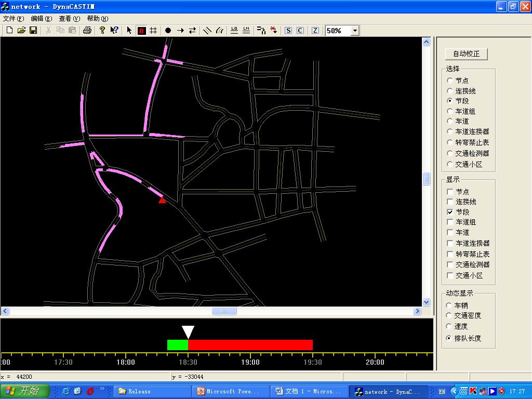Click the Print icon in toolbar
This screenshot has width=532, height=399.
[x=87, y=31]
